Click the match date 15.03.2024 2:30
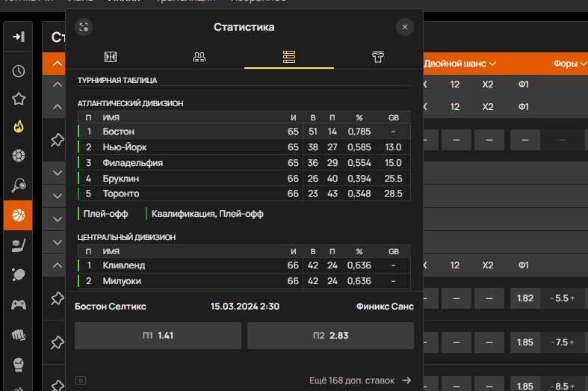Screen dimensions: 588x391 pyautogui.click(x=245, y=307)
